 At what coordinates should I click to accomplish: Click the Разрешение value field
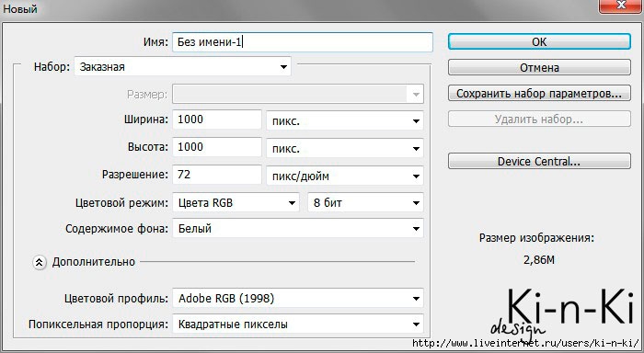click(216, 175)
